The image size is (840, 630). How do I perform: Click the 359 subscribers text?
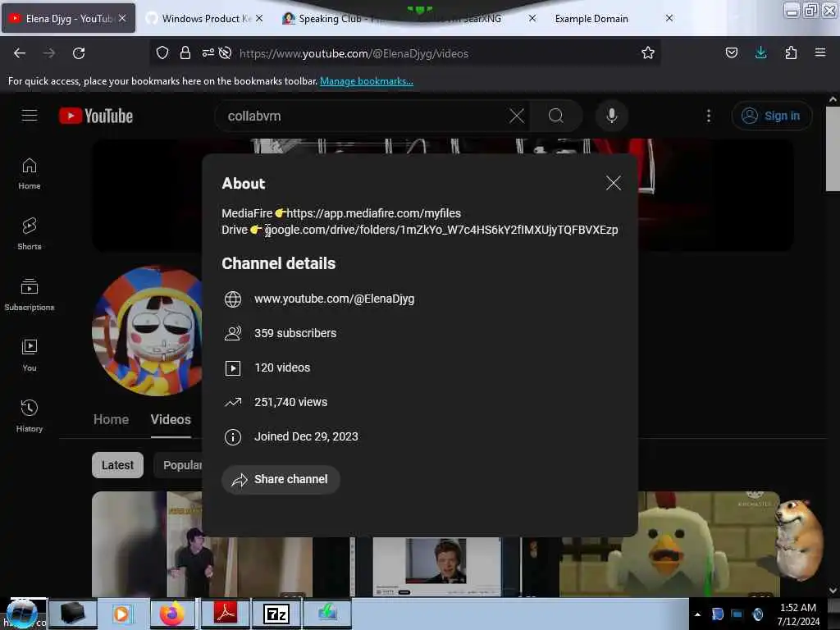pyautogui.click(x=295, y=333)
